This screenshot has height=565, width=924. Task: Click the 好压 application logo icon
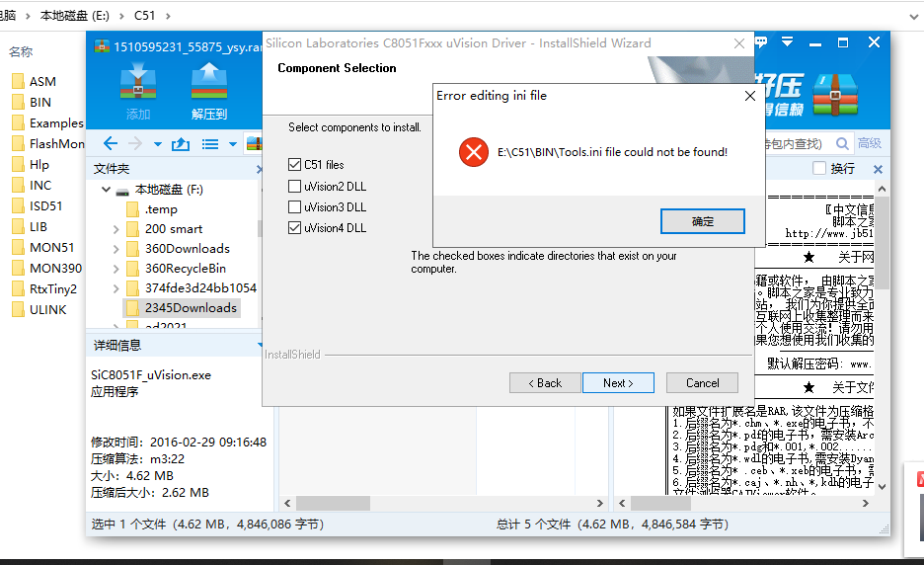835,95
